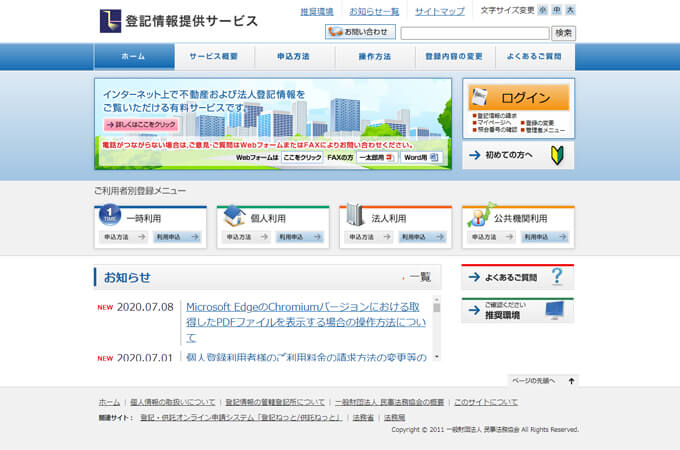Download the FAX Word用 form
This screenshot has width=680, height=450.
[421, 157]
